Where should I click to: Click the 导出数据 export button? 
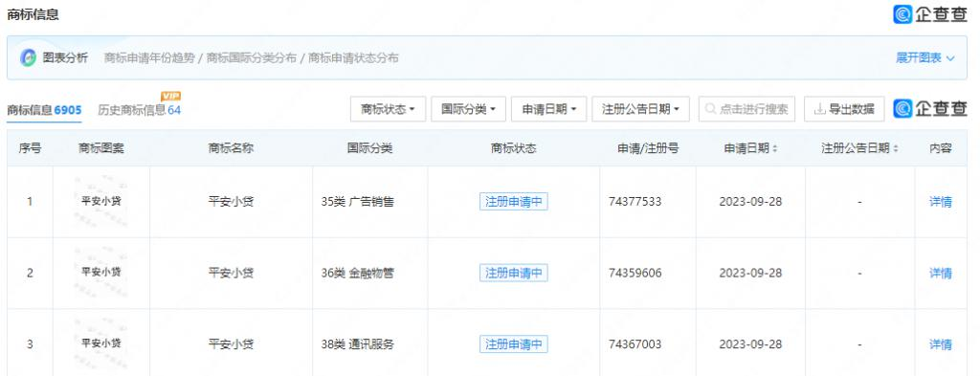844,109
